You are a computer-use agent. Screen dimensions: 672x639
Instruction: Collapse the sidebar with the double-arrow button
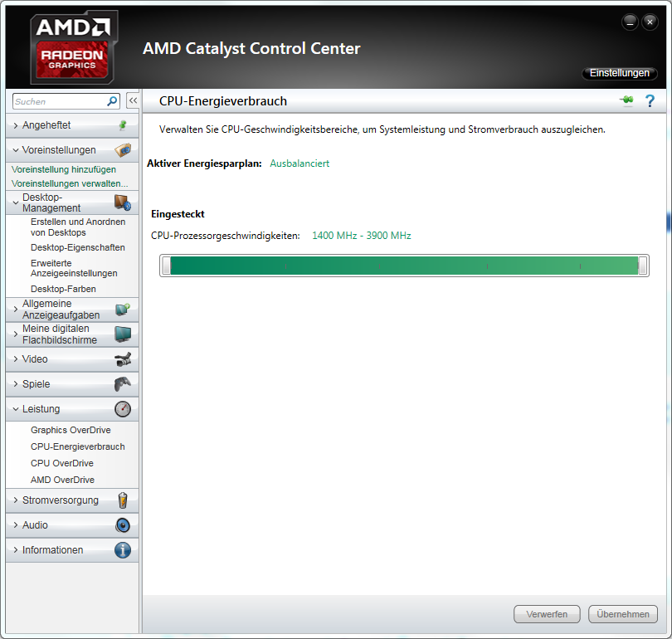click(x=133, y=101)
